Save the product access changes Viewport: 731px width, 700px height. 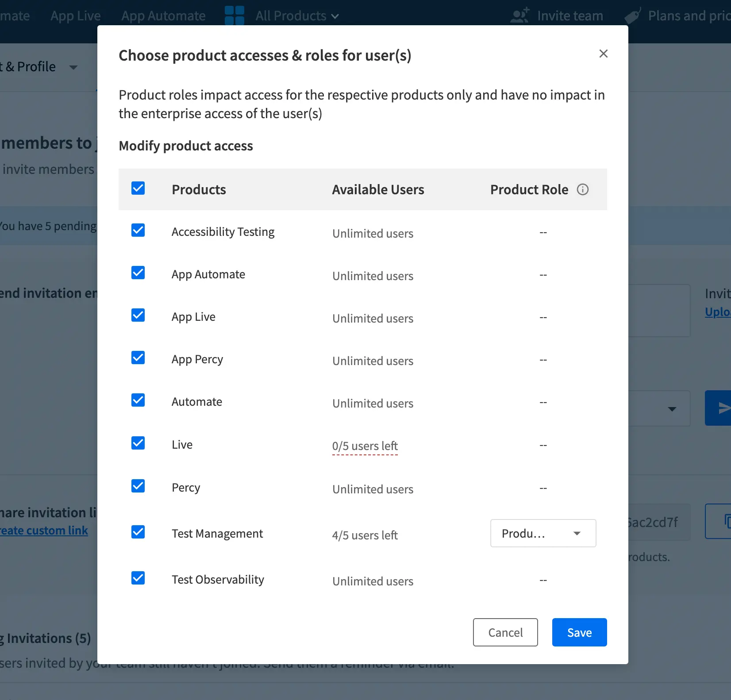579,632
